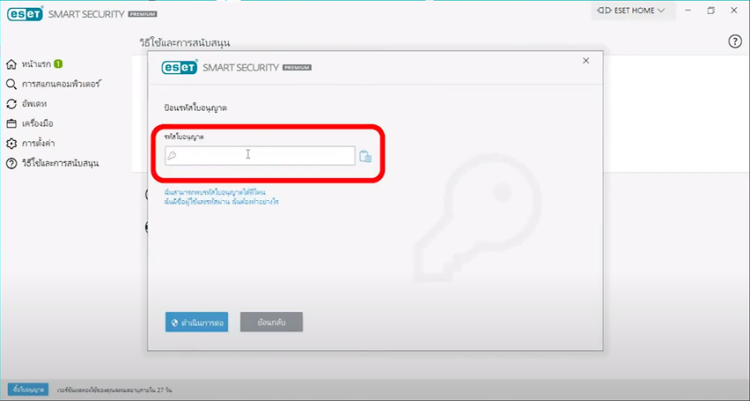Click the circled question mark help icon at top right

click(x=735, y=42)
